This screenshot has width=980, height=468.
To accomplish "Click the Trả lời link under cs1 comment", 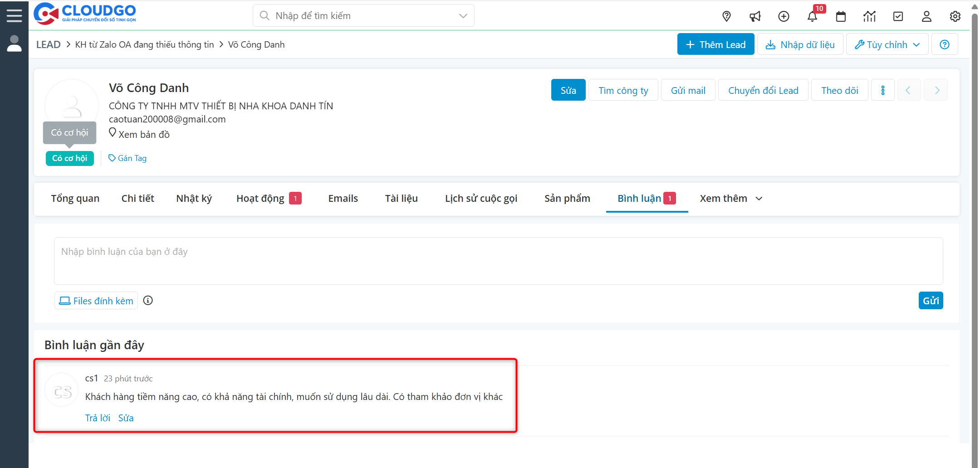I will [x=97, y=418].
